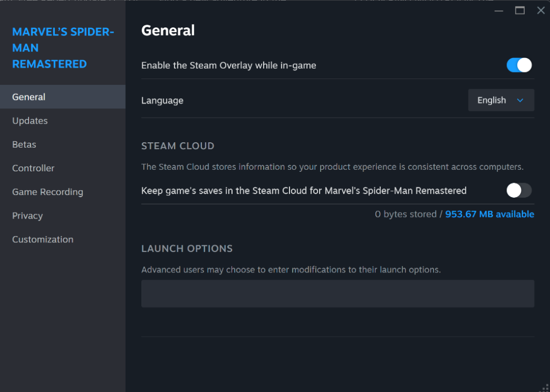Select General in the sidebar

[x=28, y=97]
